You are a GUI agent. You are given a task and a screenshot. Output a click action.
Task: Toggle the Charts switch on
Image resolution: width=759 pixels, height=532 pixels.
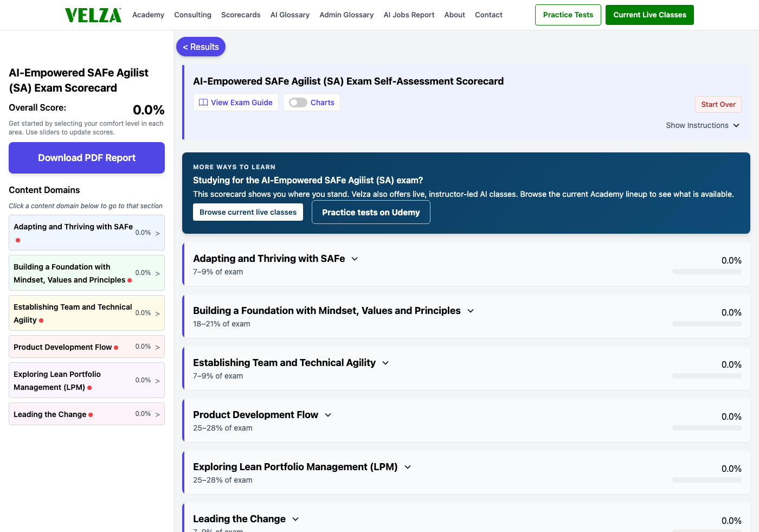pyautogui.click(x=298, y=102)
